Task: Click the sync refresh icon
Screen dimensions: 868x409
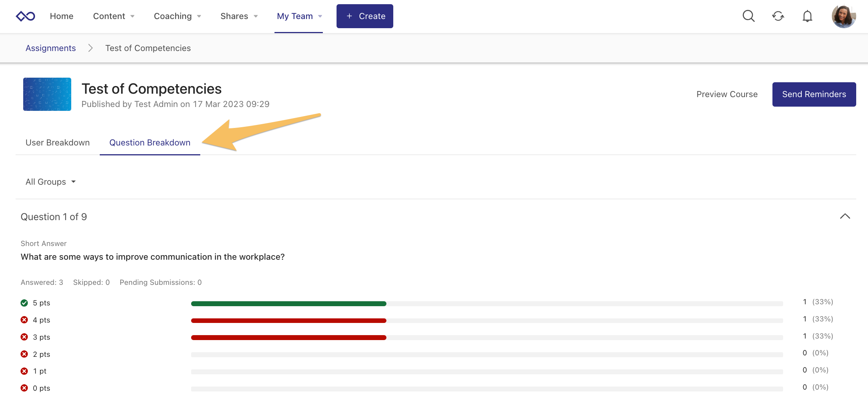Action: click(778, 16)
